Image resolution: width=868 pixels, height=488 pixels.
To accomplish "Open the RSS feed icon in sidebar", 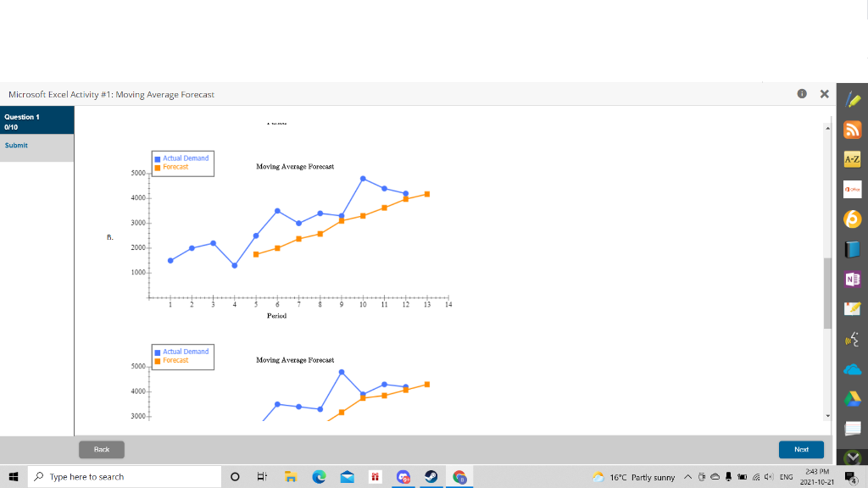I will 852,130.
